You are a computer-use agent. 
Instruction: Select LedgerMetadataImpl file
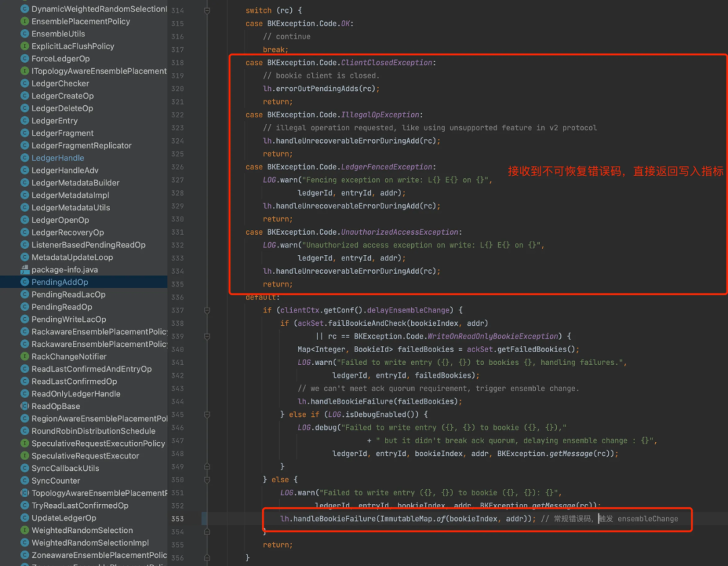click(x=70, y=195)
